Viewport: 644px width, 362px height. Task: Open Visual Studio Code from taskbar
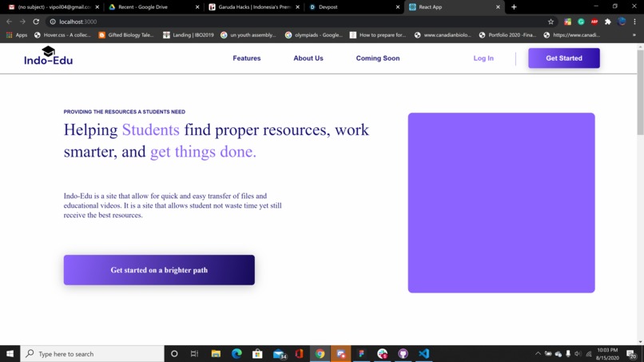(423, 354)
